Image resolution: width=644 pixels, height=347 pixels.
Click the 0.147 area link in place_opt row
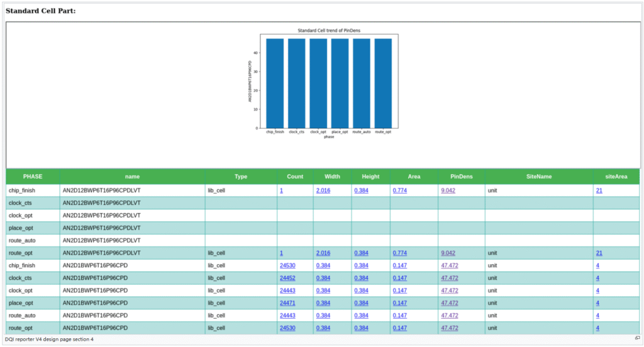(x=399, y=303)
